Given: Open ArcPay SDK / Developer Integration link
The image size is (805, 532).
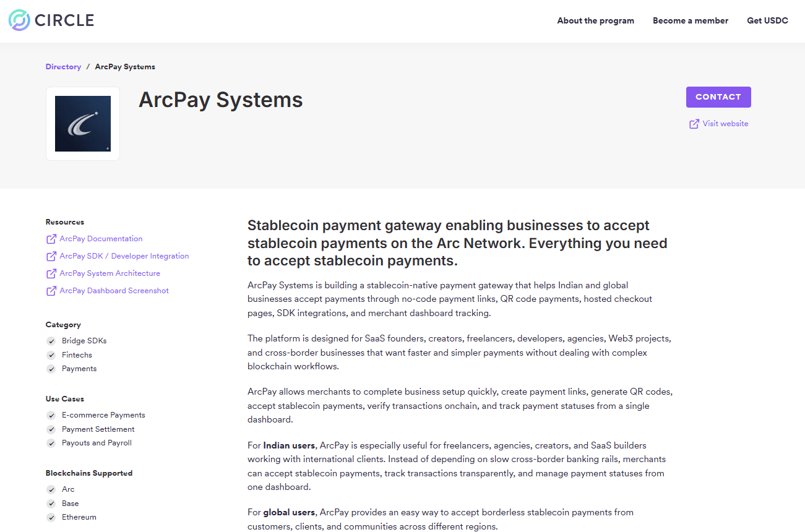Looking at the screenshot, I should tap(124, 256).
